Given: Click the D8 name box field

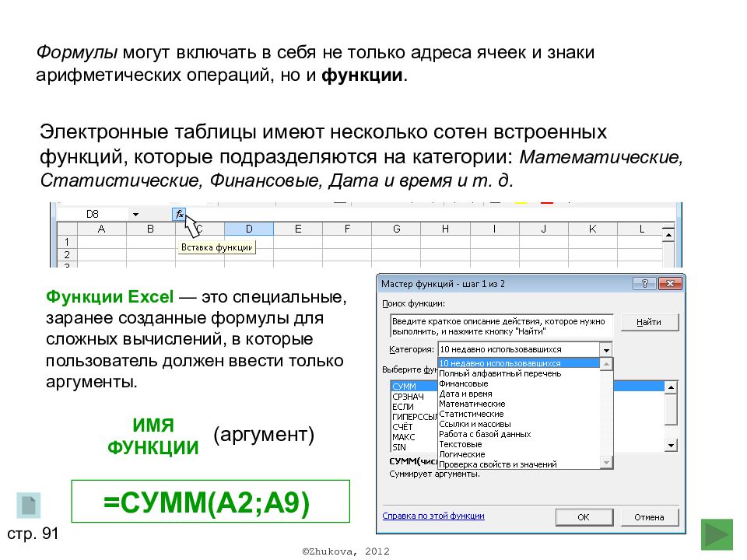Looking at the screenshot, I should [93, 215].
